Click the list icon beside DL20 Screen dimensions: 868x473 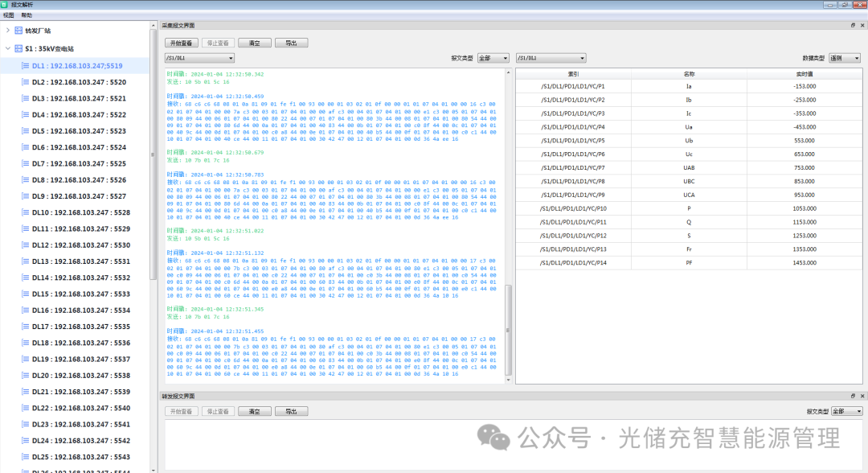25,376
